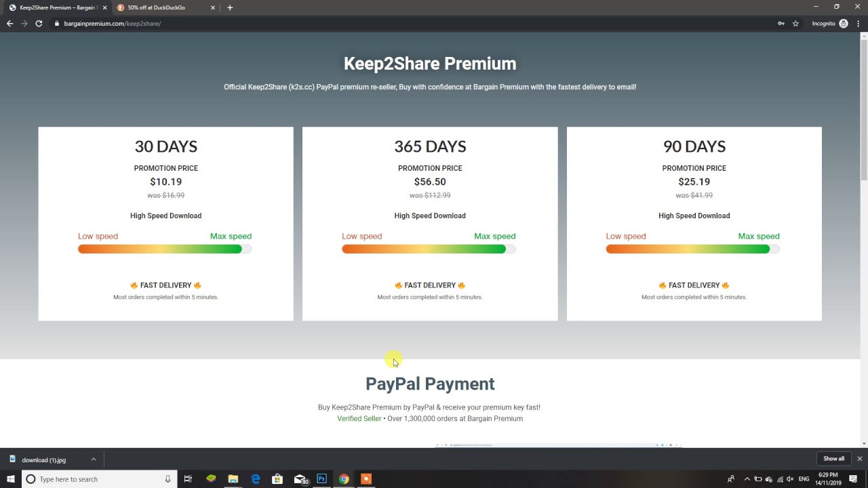This screenshot has height=488, width=868.
Task: Click the PayPal Payment heading
Action: coord(430,384)
